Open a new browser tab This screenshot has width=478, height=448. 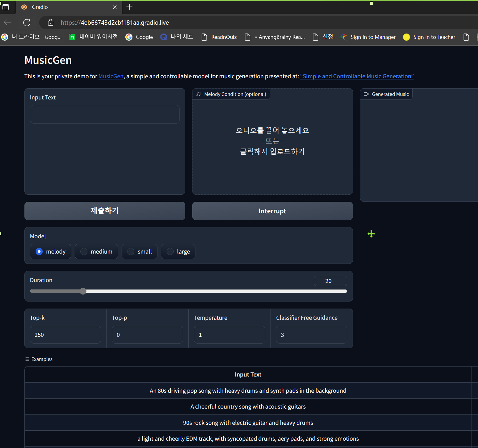[130, 7]
